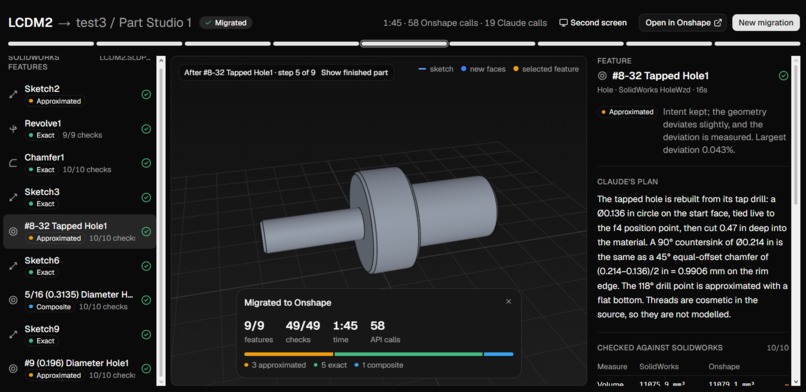
Task: Jump to the third step progress segment
Action: 228,44
